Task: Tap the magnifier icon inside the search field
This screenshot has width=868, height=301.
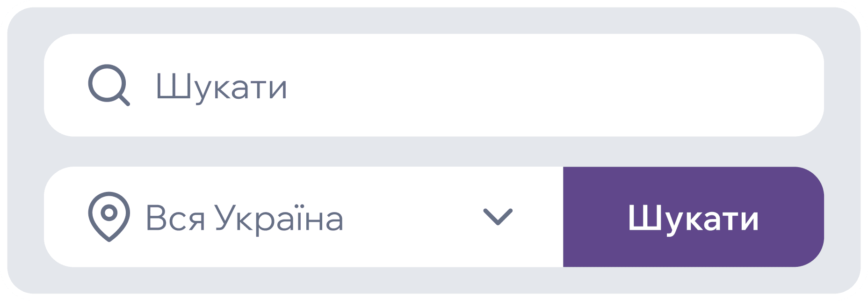Action: (x=108, y=85)
